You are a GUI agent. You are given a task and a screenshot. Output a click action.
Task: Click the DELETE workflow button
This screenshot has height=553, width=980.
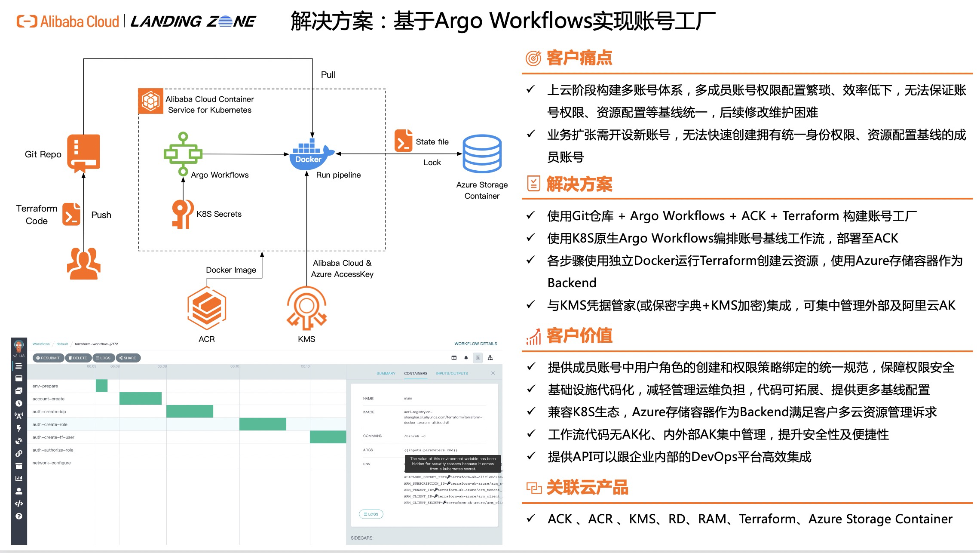coord(78,358)
